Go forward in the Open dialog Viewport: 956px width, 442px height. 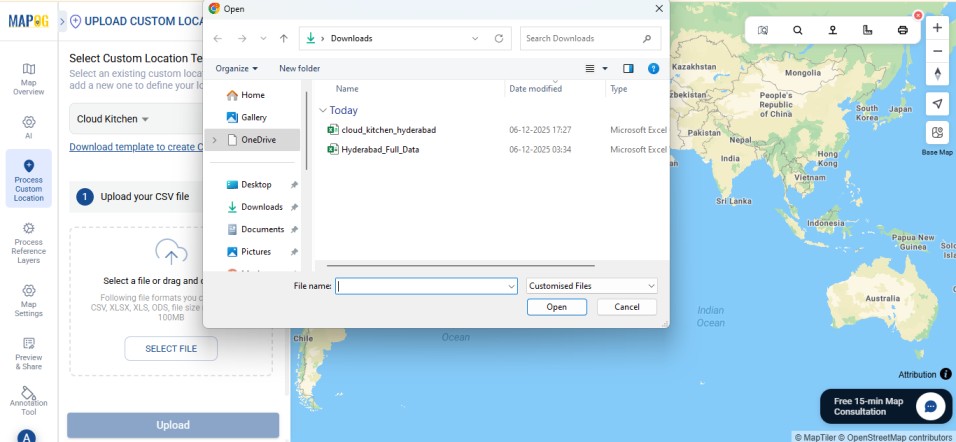coord(242,38)
